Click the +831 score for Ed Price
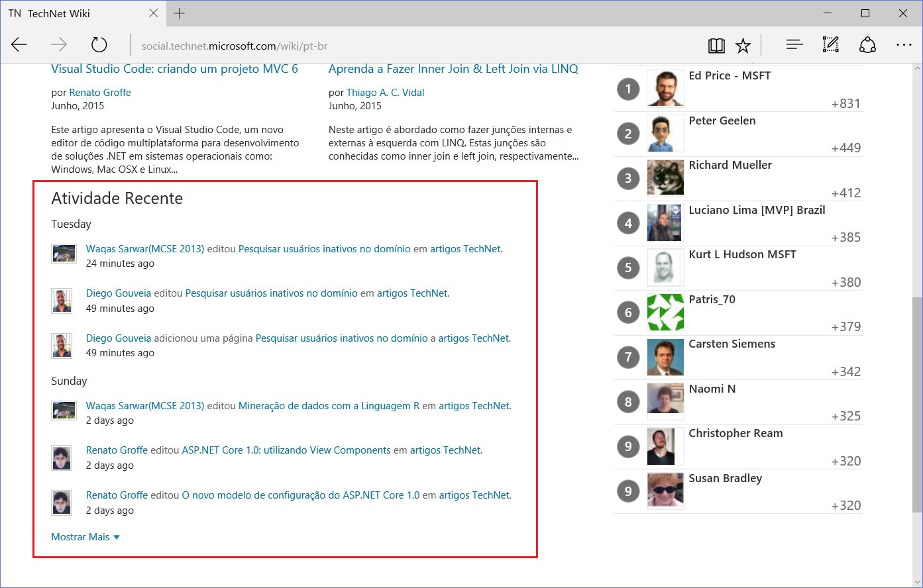Screen dimensions: 923x588 tap(846, 103)
